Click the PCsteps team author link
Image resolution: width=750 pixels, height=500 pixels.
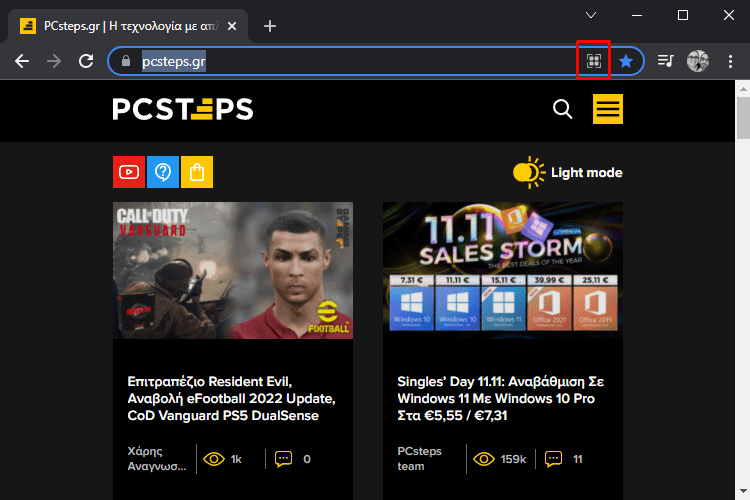point(419,459)
